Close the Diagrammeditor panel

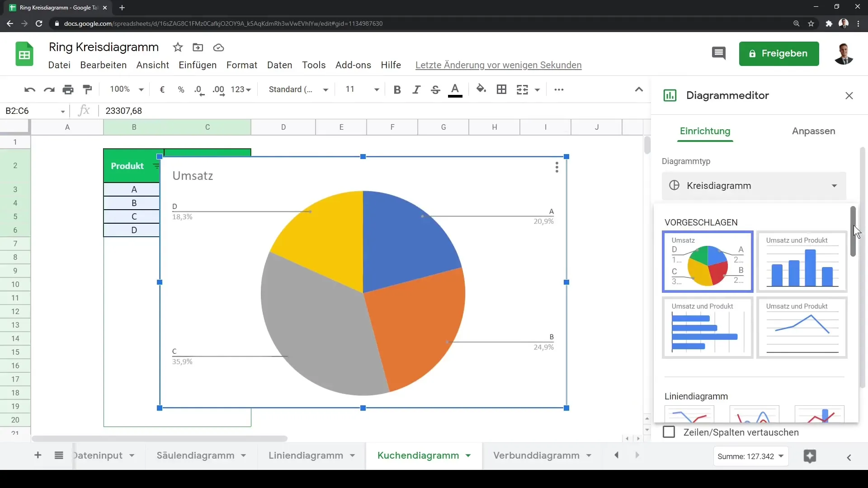[x=849, y=96]
